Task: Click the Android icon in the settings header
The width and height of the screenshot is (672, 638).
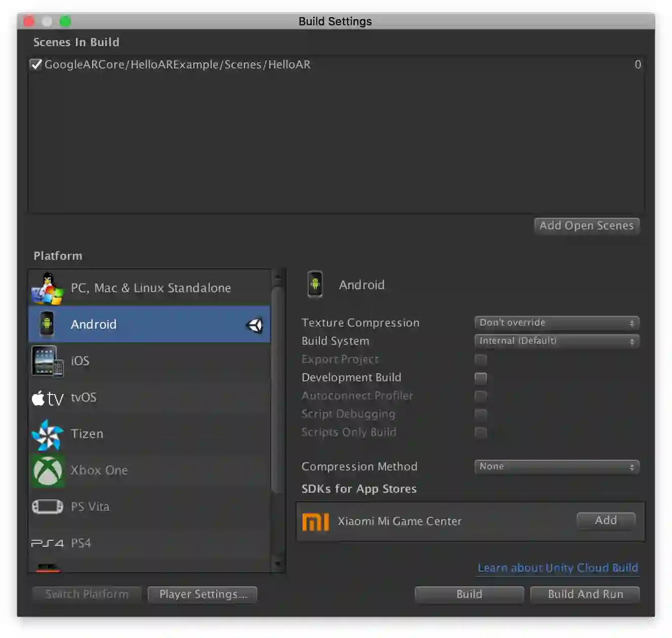Action: pos(315,284)
